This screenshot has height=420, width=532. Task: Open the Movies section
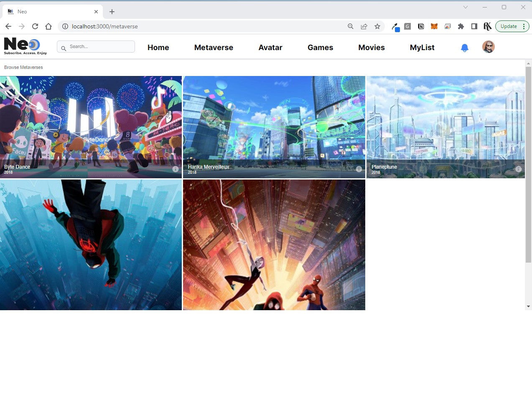[x=372, y=48]
